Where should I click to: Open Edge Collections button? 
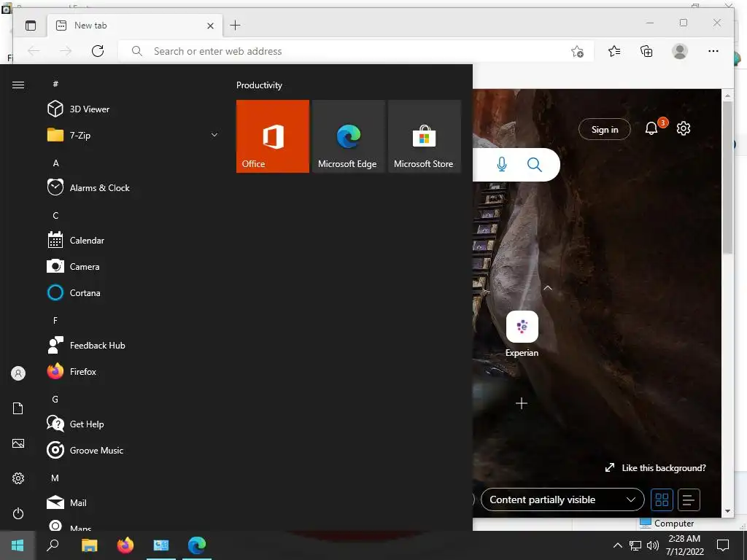(x=646, y=51)
